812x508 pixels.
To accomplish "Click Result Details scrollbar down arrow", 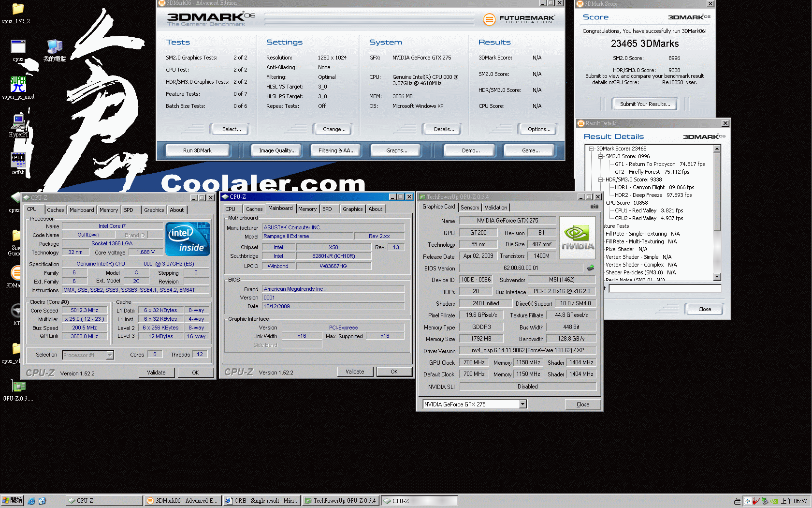I will coord(717,277).
